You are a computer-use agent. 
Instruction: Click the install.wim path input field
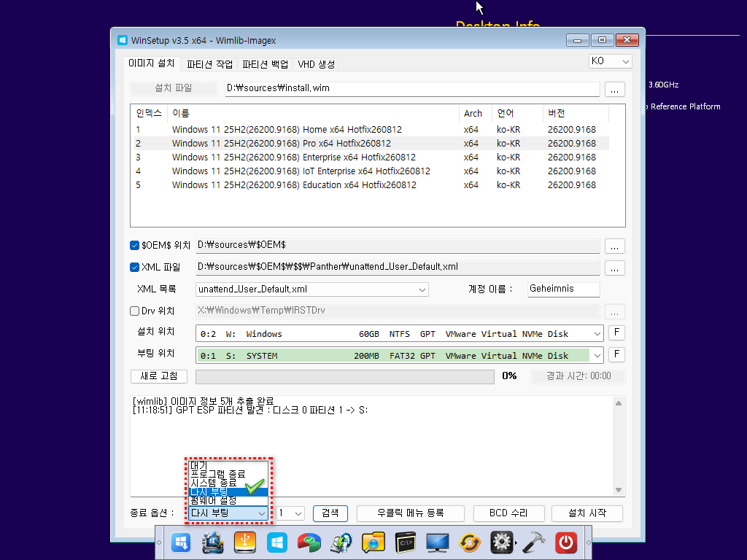pos(412,88)
